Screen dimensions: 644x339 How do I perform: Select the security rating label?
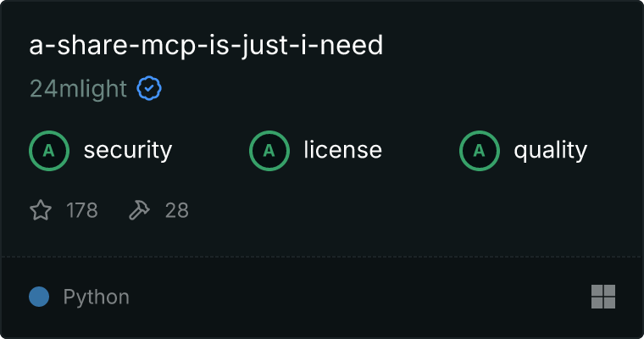tap(128, 150)
